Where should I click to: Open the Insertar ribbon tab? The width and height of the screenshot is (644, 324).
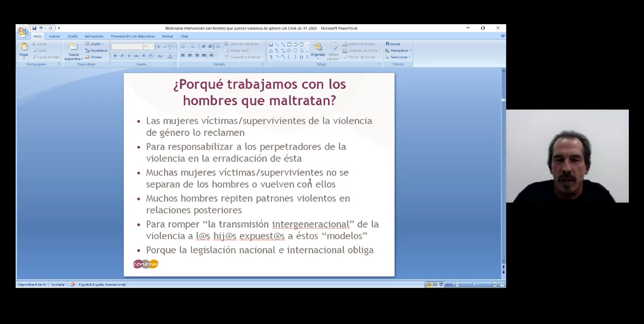[x=54, y=36]
